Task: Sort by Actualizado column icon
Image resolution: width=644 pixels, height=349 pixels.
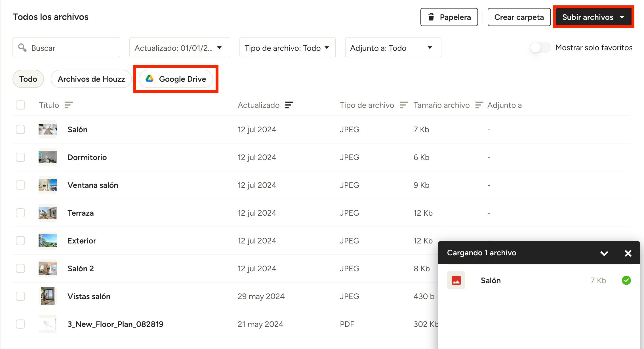Action: coord(289,105)
